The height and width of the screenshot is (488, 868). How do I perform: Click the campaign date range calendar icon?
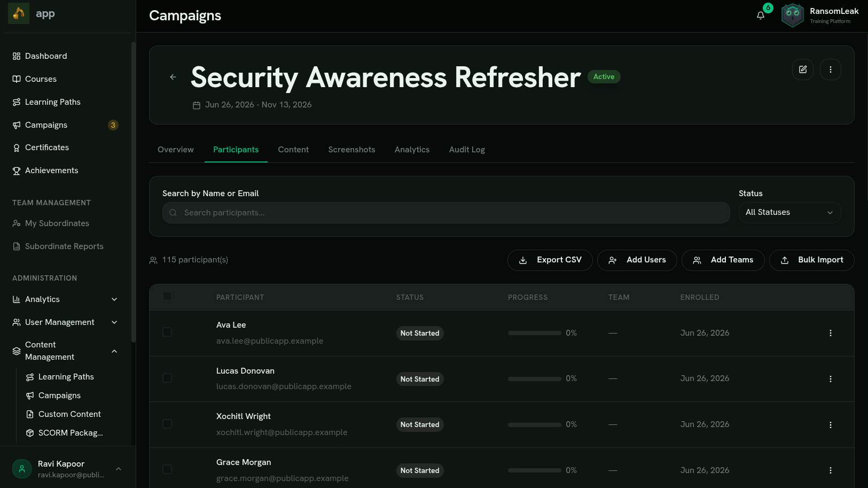(197, 105)
